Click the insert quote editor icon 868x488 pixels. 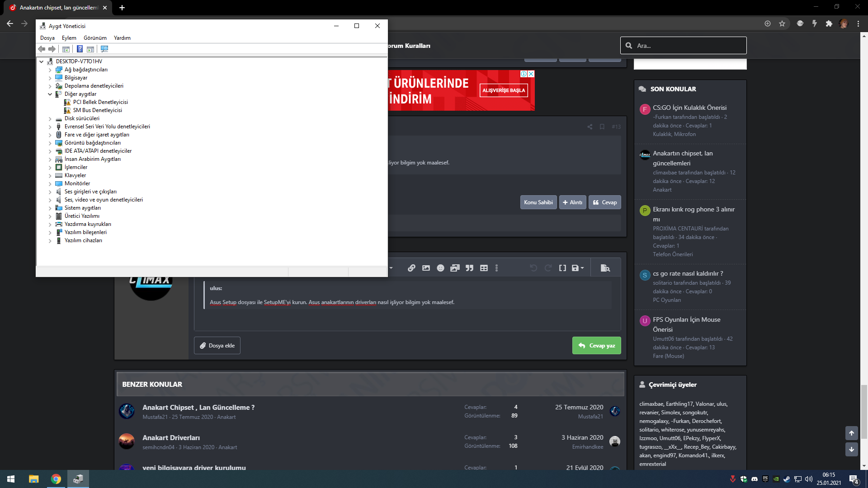(x=469, y=268)
